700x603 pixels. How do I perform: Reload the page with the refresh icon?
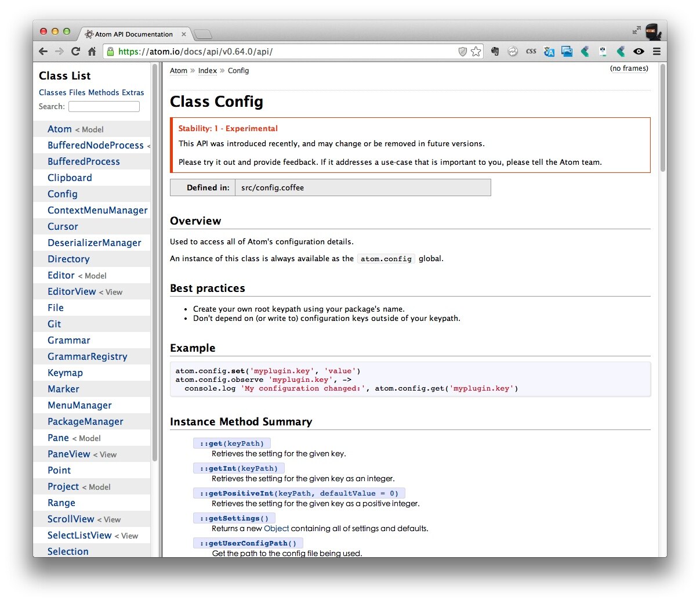[75, 51]
